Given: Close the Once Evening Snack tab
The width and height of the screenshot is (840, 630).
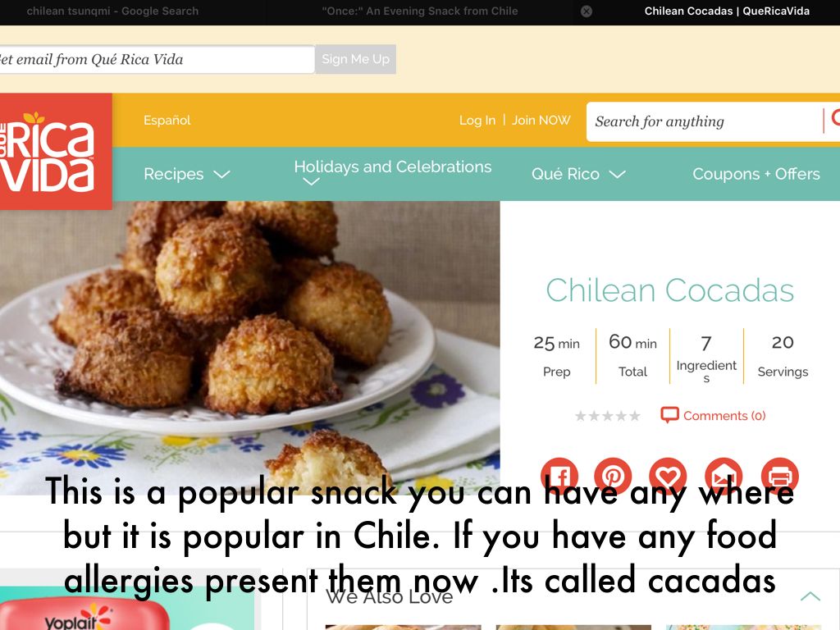Looking at the screenshot, I should point(587,11).
